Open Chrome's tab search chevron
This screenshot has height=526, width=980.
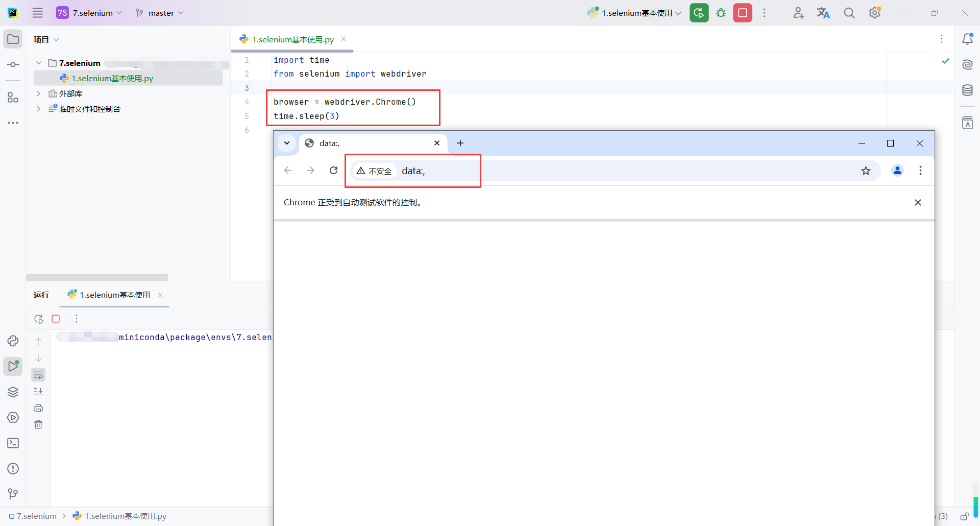click(x=287, y=143)
